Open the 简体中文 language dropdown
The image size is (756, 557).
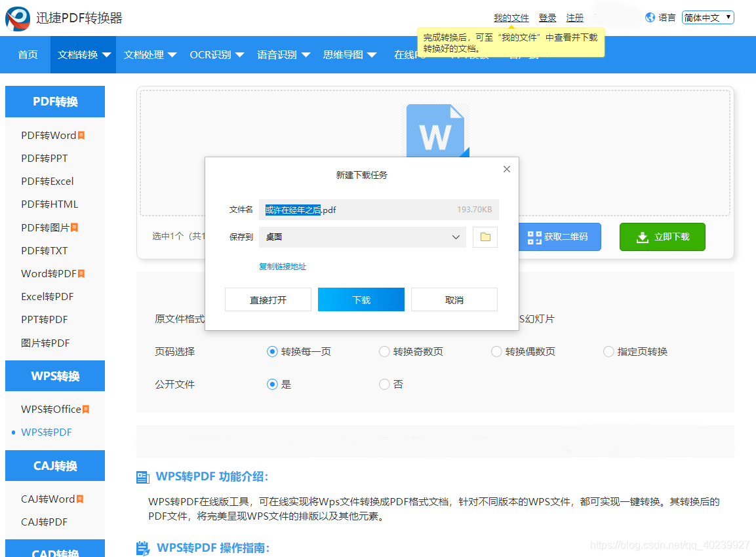point(707,18)
